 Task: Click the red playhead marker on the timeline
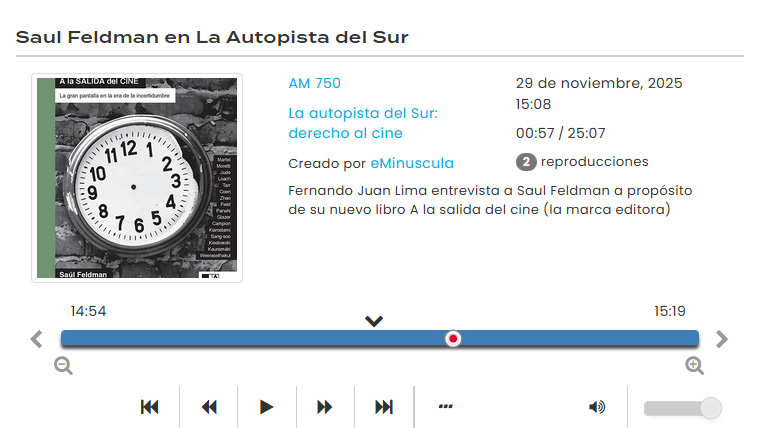tap(453, 339)
